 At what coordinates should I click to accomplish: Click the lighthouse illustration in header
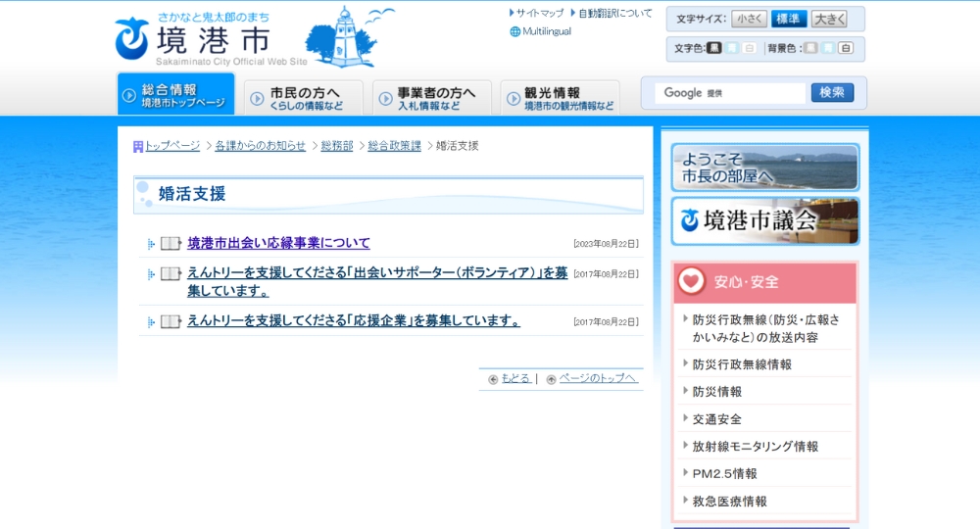[342, 36]
